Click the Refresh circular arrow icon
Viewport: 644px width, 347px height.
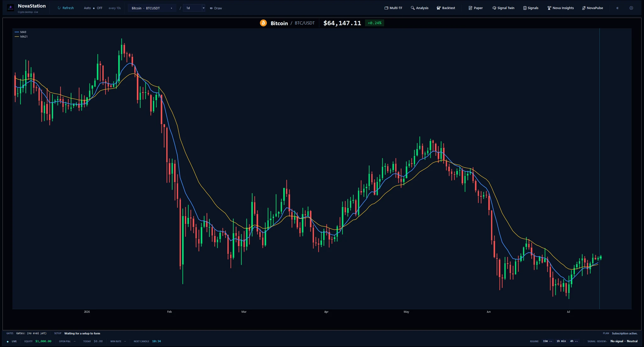pyautogui.click(x=59, y=8)
